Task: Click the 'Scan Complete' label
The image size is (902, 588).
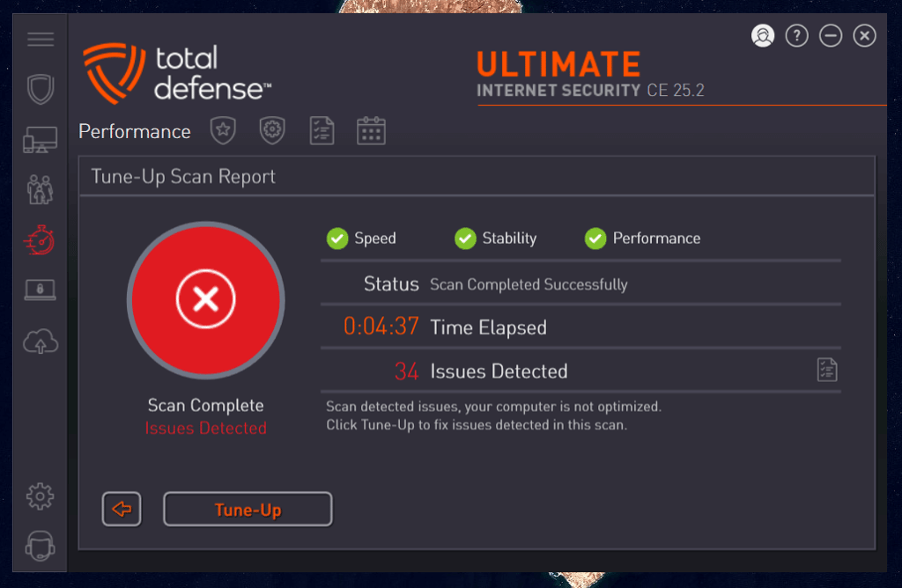Action: pos(206,405)
